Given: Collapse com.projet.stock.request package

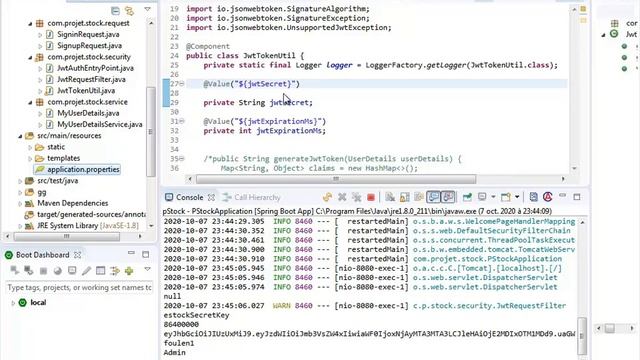Looking at the screenshot, I should (30, 24).
